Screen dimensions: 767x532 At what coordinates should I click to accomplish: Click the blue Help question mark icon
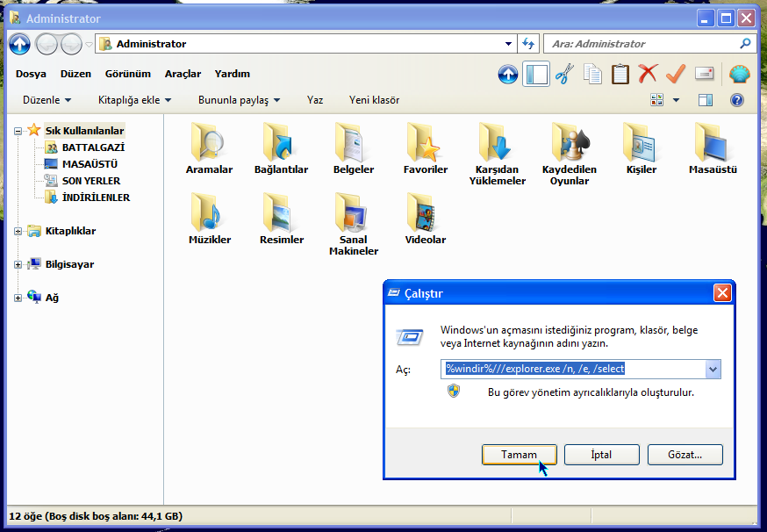[x=736, y=100]
